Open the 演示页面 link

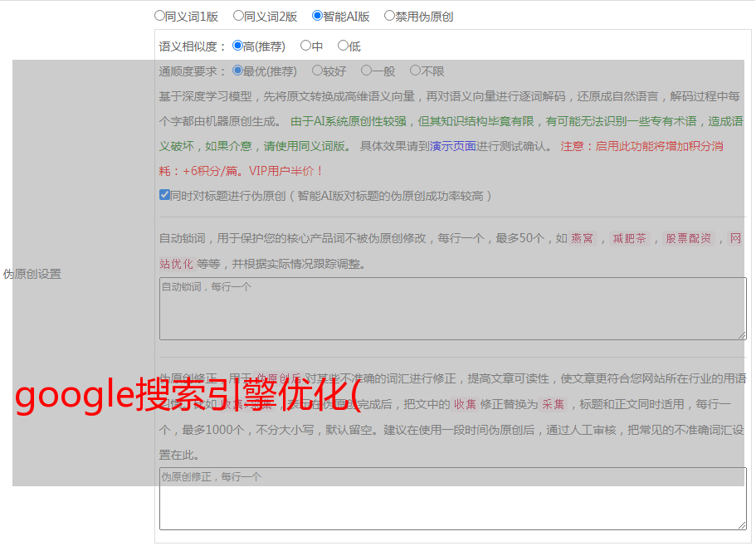tap(453, 146)
